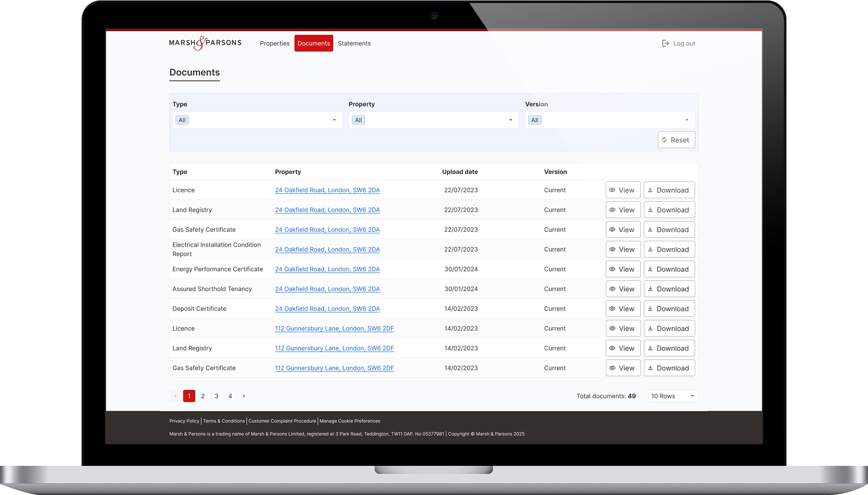Go to page 3 of documents

point(217,396)
